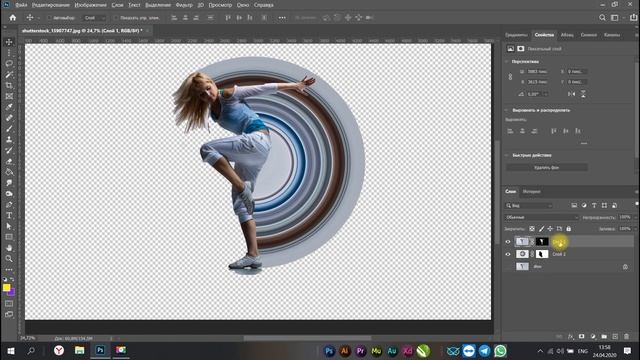Click the yellow foreground color swatch
Screen dimensions: 640x360
pos(6,288)
